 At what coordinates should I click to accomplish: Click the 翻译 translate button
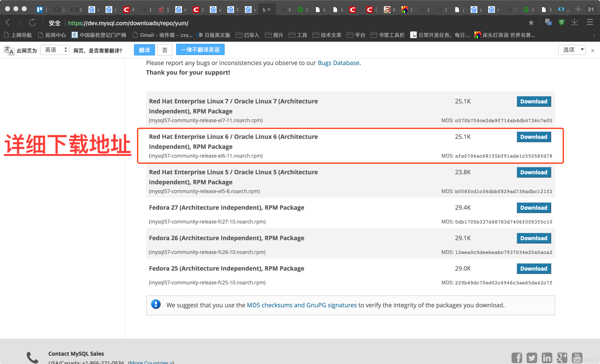point(144,50)
